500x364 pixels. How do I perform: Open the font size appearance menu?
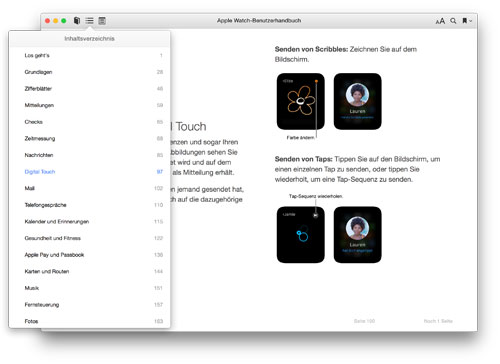pyautogui.click(x=440, y=21)
